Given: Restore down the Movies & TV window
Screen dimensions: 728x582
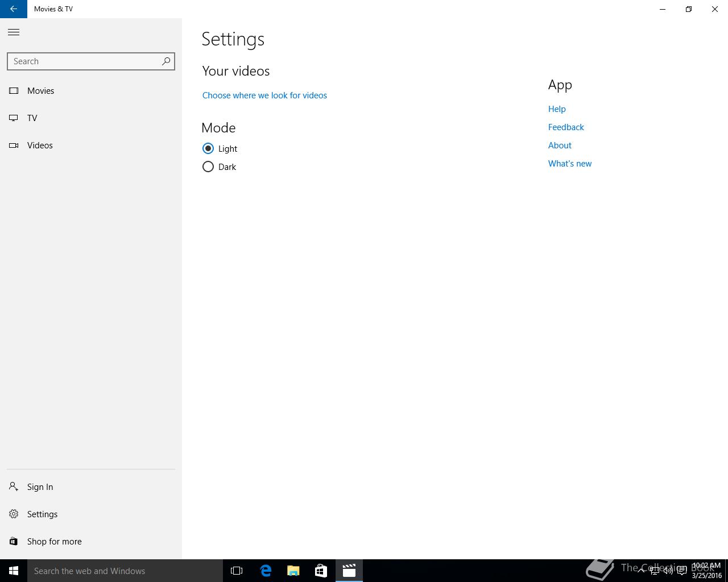Looking at the screenshot, I should point(689,9).
